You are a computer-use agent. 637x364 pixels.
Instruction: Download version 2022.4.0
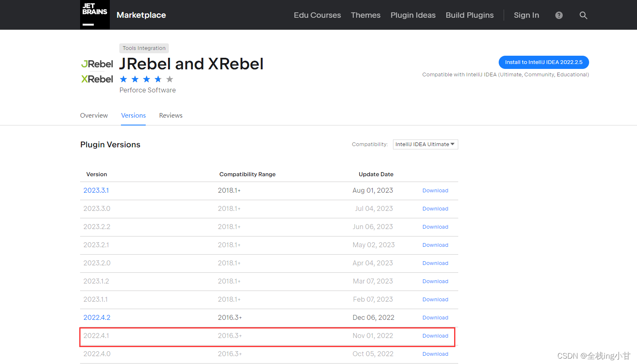point(435,354)
